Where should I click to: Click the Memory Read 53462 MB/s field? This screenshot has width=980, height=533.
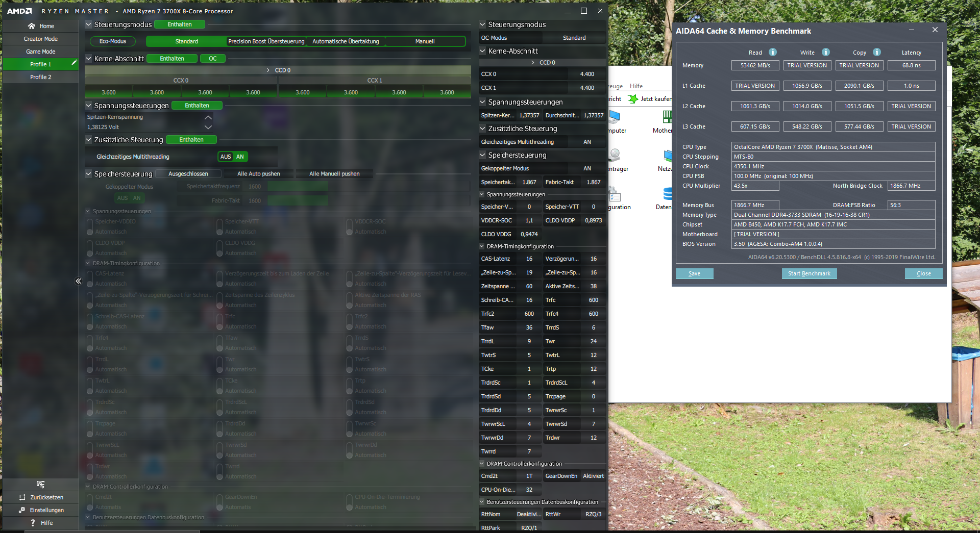[755, 65]
